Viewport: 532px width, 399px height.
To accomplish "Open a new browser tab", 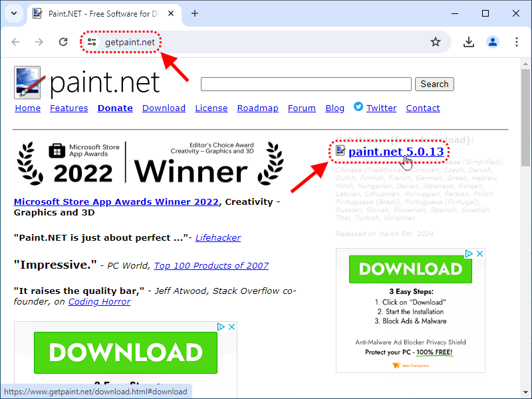I will [195, 13].
